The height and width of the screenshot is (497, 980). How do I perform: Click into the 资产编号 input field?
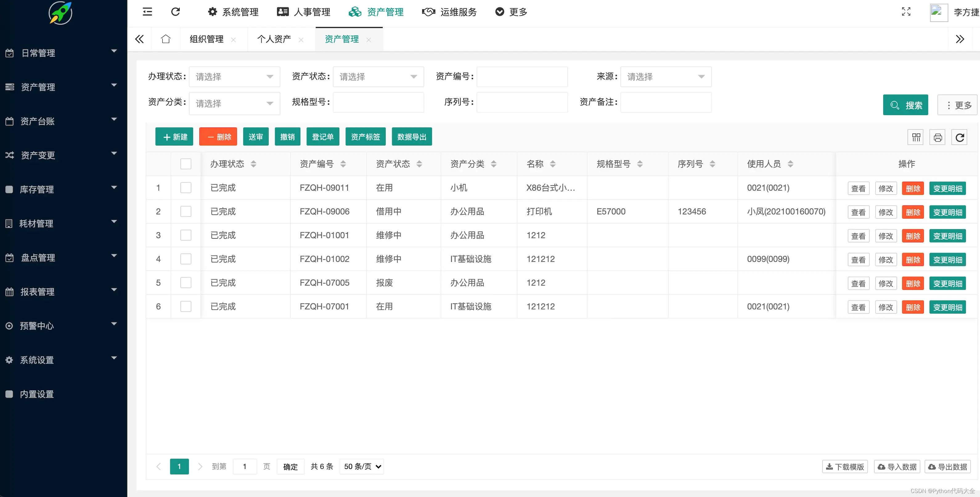point(522,77)
